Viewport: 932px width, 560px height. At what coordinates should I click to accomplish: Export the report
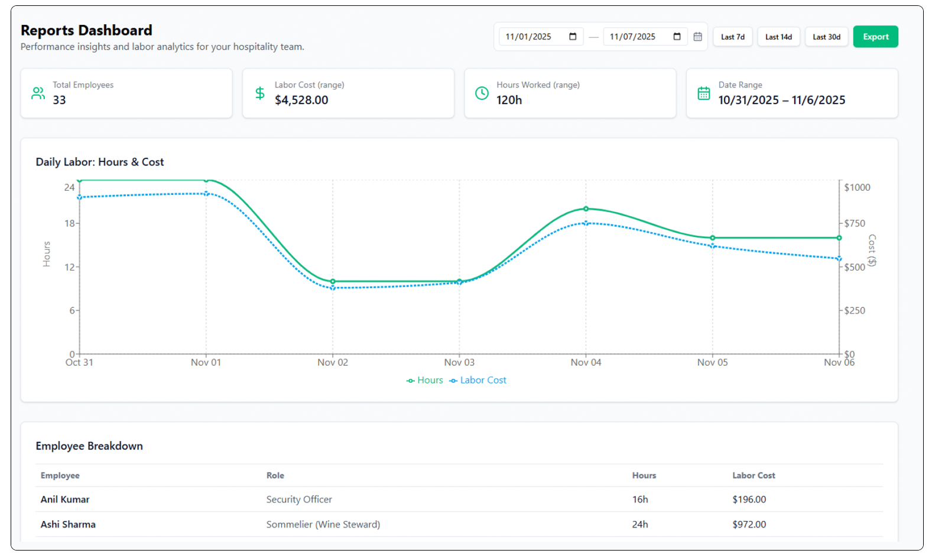875,37
